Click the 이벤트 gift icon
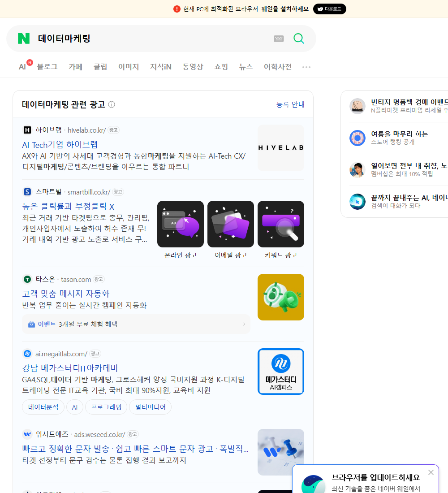 tap(31, 324)
